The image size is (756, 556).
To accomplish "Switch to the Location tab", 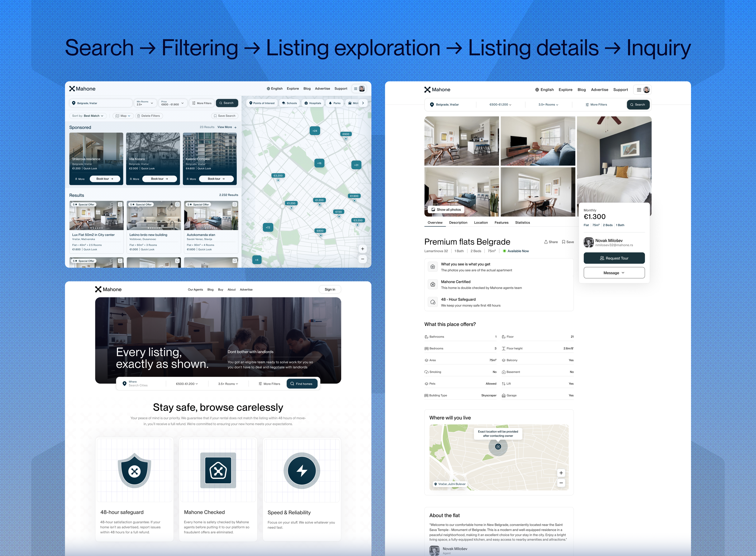I will [x=481, y=223].
